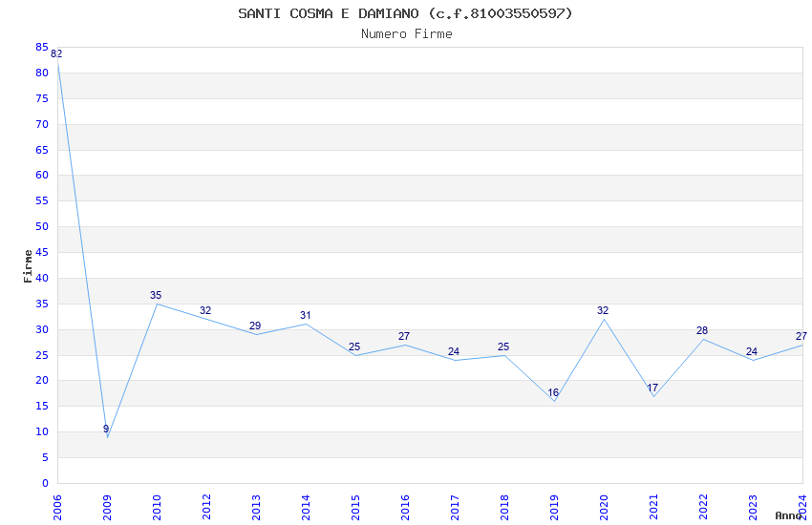Click the y-axis tick label 10
Screen dimensions: 812x525
[x=42, y=431]
